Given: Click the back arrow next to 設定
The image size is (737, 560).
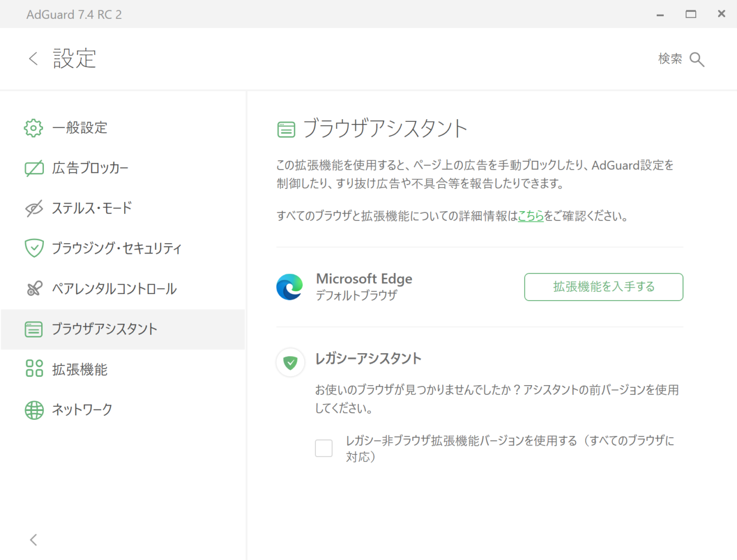Looking at the screenshot, I should [34, 58].
